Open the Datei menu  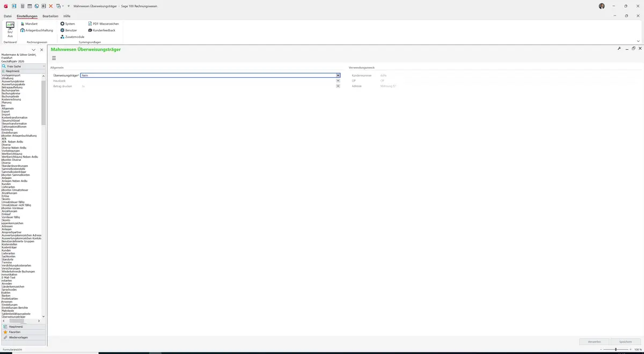[x=8, y=16]
